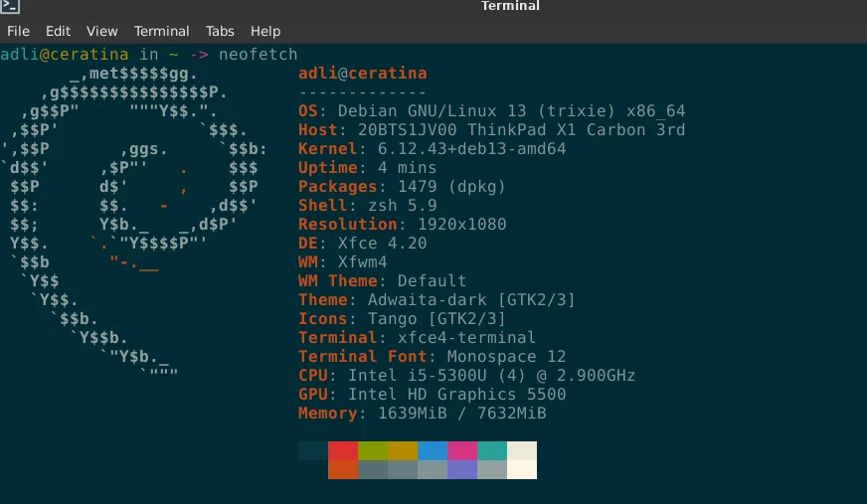Click the GPU value Intel HD Graphics 5500
Viewport: 867px width, 504px height.
coord(456,394)
